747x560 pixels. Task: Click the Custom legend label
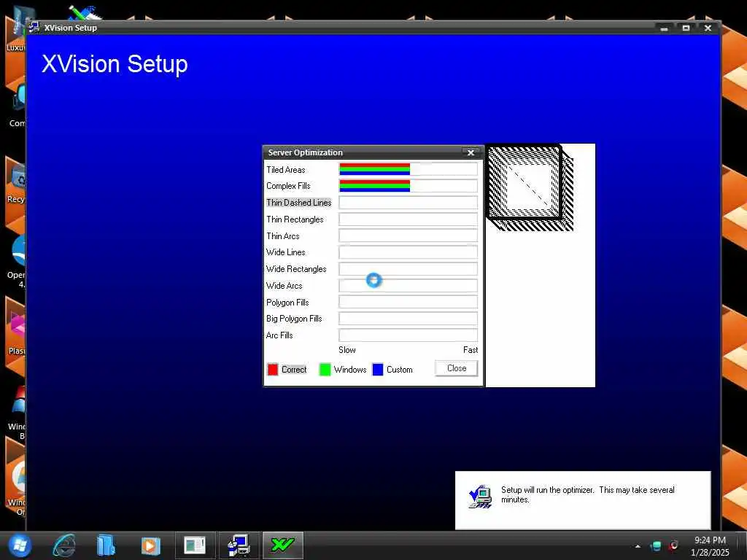pyautogui.click(x=400, y=370)
